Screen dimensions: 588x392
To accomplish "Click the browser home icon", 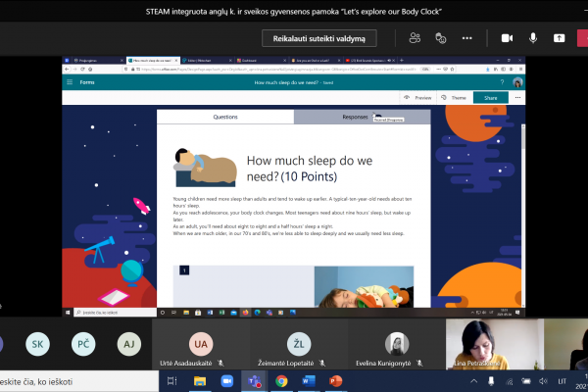I will [x=90, y=69].
